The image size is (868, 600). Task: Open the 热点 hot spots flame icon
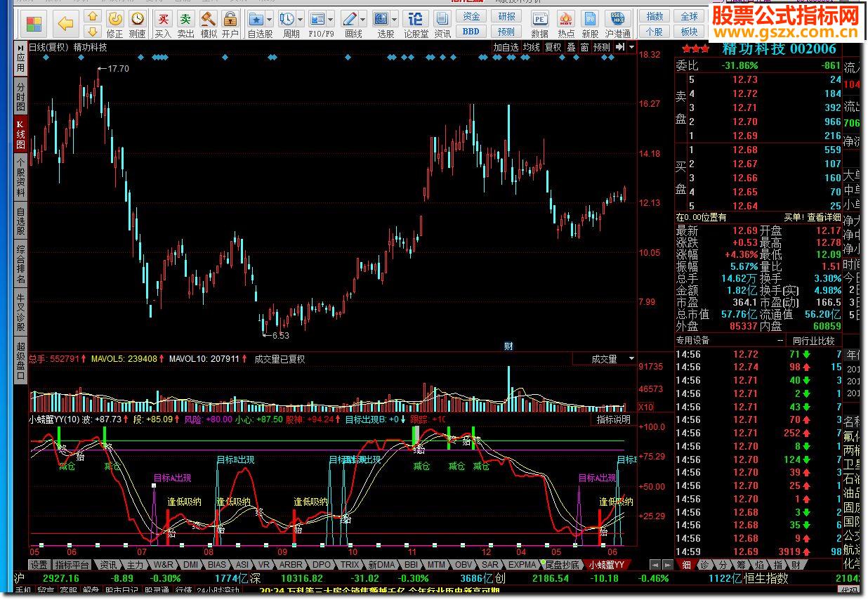[x=566, y=25]
